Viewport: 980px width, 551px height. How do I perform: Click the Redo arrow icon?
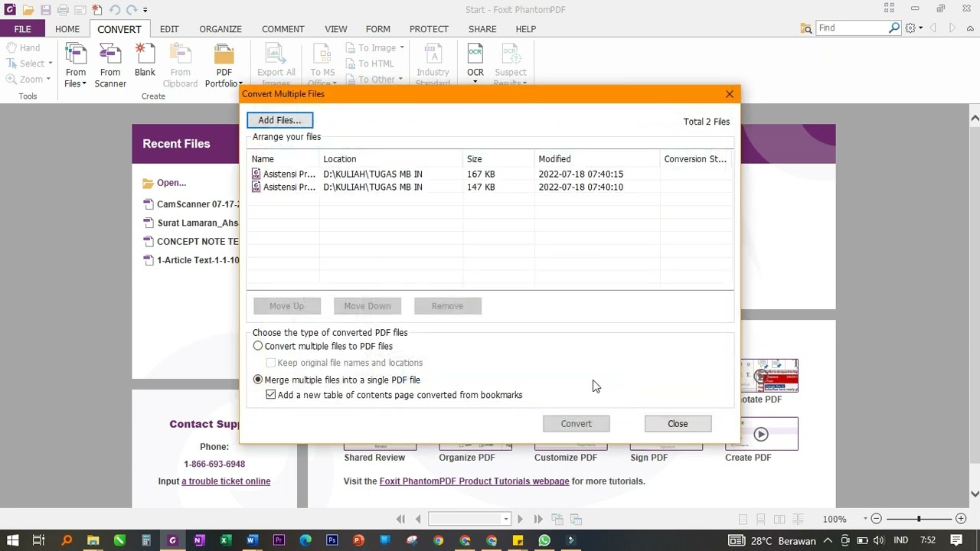coord(132,10)
